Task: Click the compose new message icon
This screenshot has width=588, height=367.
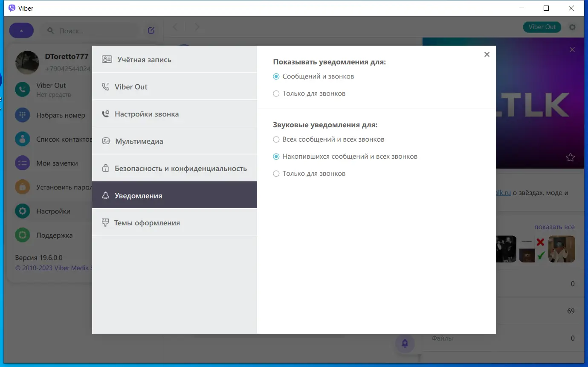Action: (151, 30)
